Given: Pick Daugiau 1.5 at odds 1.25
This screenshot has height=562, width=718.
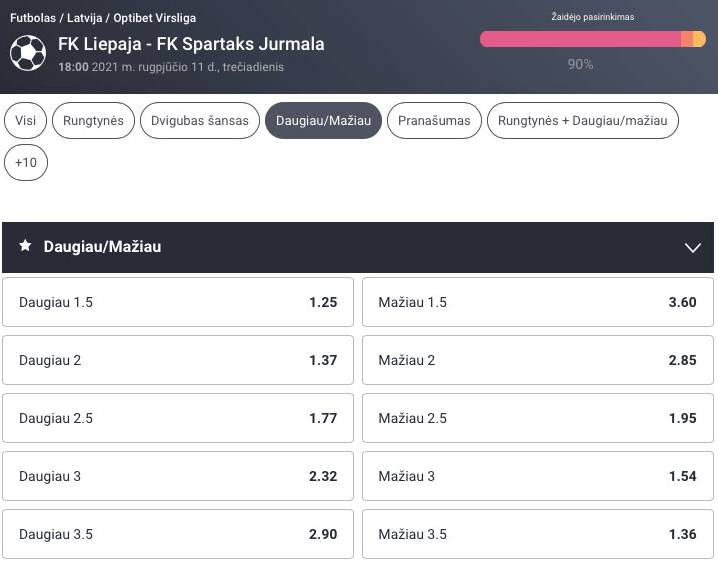Looking at the screenshot, I should 178,302.
